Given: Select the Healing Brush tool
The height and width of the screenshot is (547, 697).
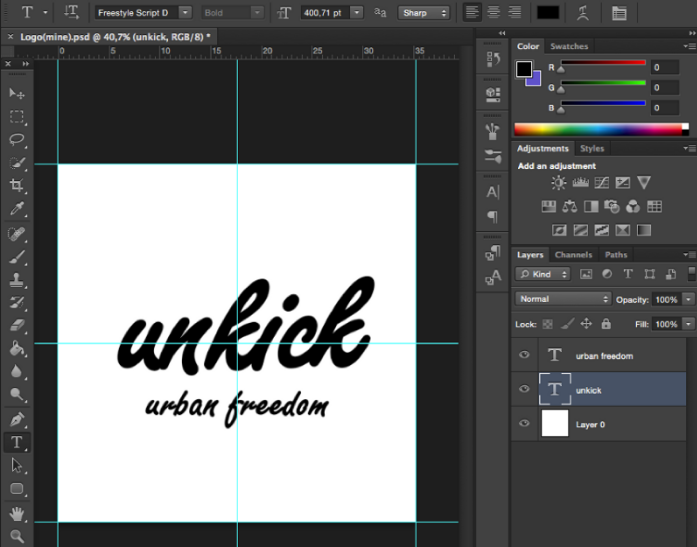Looking at the screenshot, I should click(17, 234).
